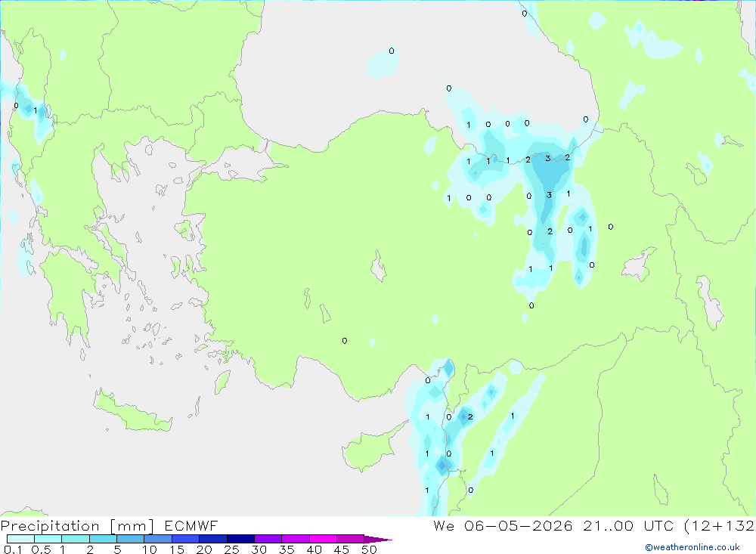756x554 pixels.
Task: Click the "40" legend scale value
Action: 314,549
